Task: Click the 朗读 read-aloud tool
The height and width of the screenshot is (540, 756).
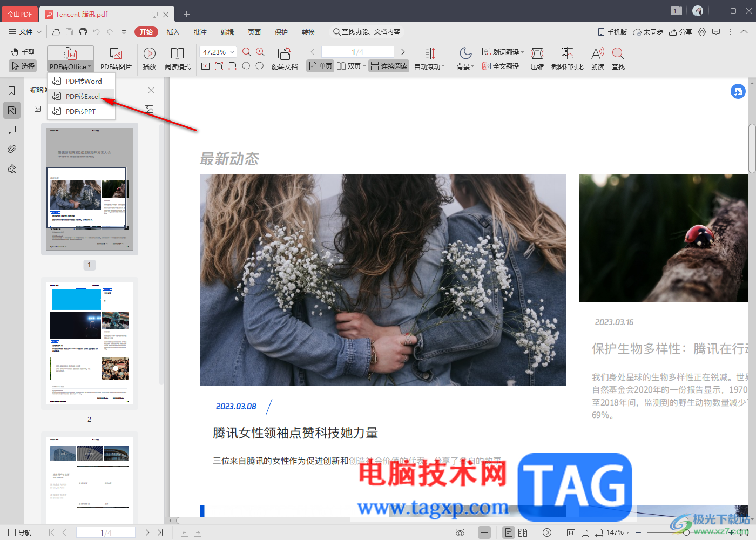Action: pos(598,59)
